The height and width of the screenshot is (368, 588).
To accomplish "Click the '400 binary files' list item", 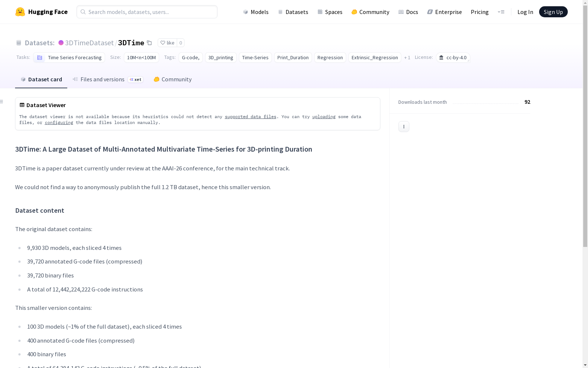I will click(x=47, y=354).
